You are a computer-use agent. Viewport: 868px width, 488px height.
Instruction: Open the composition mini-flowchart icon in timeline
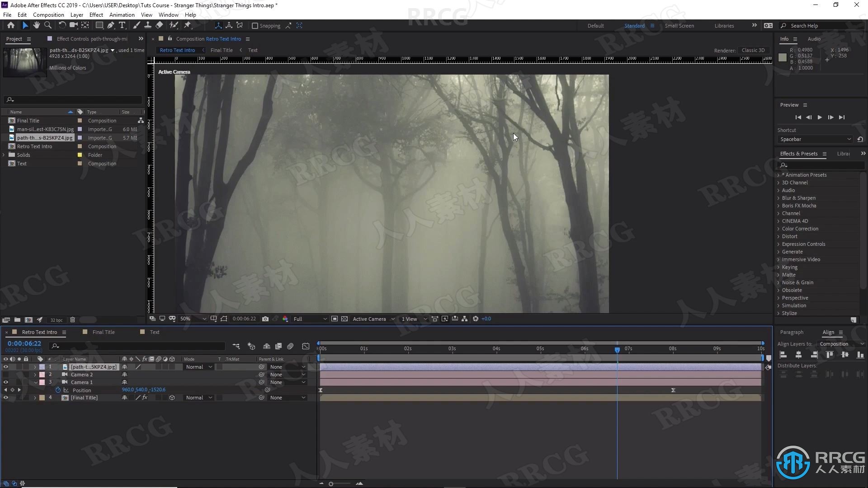click(x=236, y=346)
